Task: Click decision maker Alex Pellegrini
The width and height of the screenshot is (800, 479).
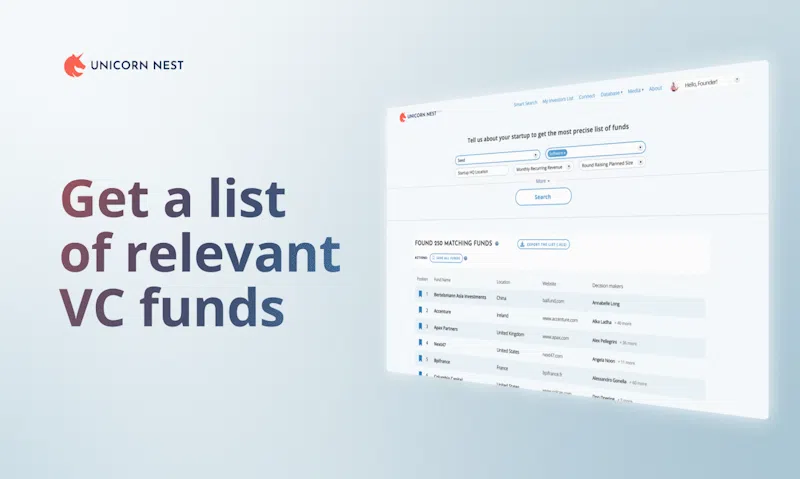Action: (x=605, y=341)
